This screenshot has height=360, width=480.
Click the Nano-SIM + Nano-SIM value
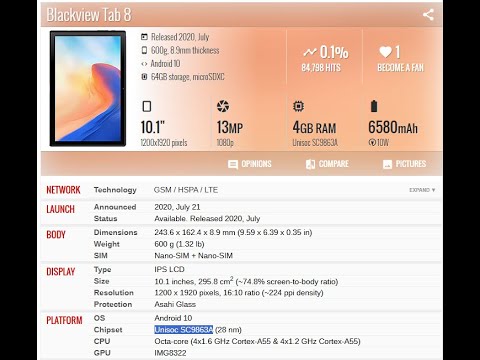point(193,256)
